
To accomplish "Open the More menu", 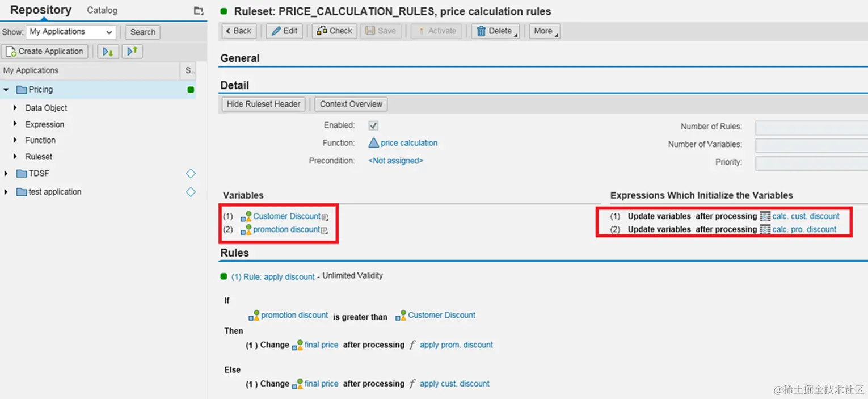I will 545,31.
